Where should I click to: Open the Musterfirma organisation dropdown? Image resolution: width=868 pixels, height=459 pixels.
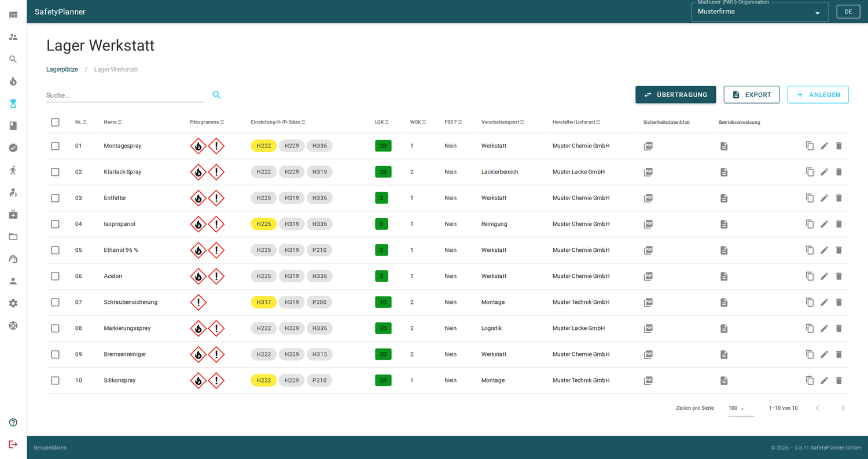tap(760, 12)
